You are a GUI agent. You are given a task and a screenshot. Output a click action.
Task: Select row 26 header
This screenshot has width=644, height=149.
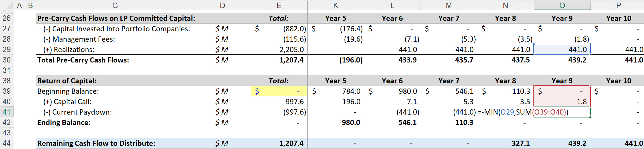7,18
